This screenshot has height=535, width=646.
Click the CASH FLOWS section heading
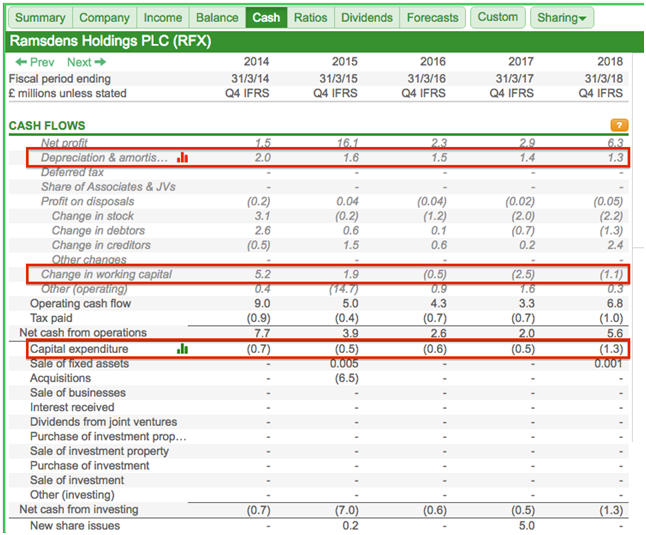47,126
